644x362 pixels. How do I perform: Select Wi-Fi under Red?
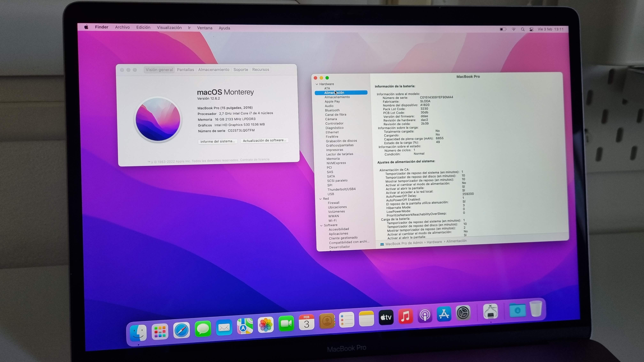tap(332, 221)
